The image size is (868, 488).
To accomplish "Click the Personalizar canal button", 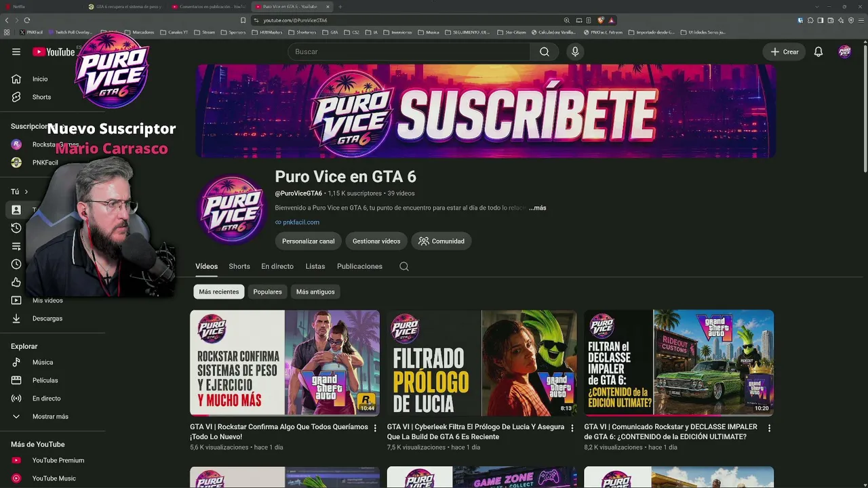I will [309, 241].
